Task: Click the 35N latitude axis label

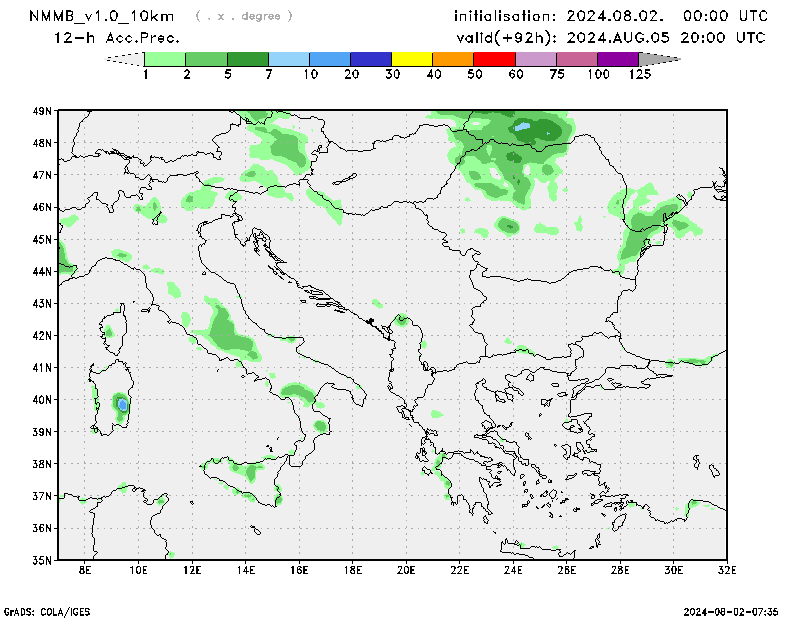Action: 43,560
